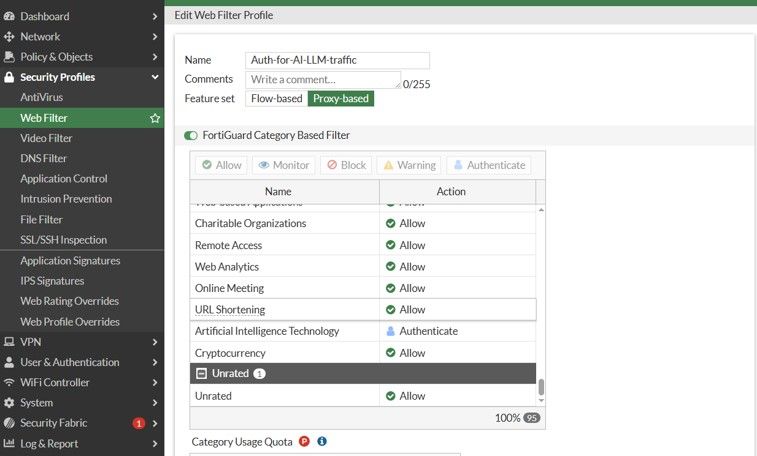
Task: Click the Authenticate action button
Action: tap(490, 165)
